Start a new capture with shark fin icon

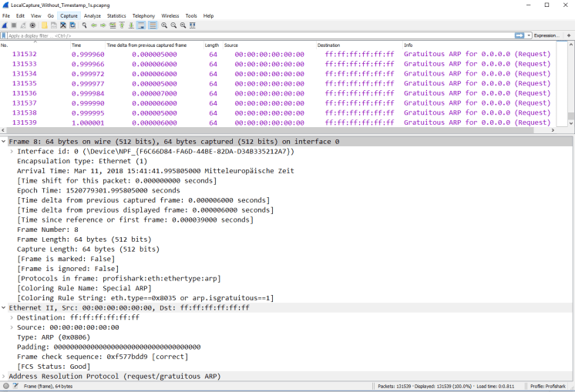[x=5, y=25]
